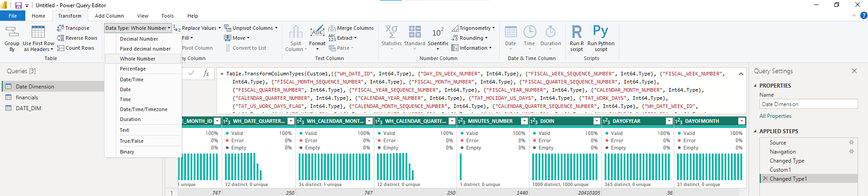This screenshot has width=868, height=196.
Task: Switch to the Help tab
Action: coord(192,16)
